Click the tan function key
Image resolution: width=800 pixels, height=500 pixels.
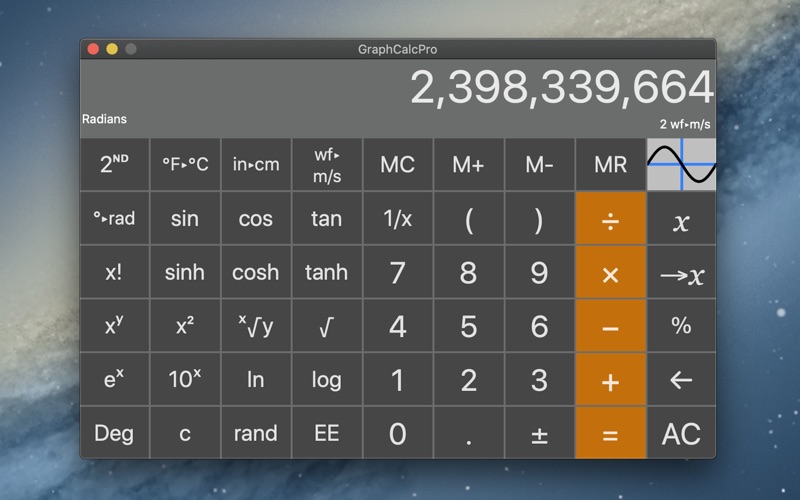coord(327,218)
